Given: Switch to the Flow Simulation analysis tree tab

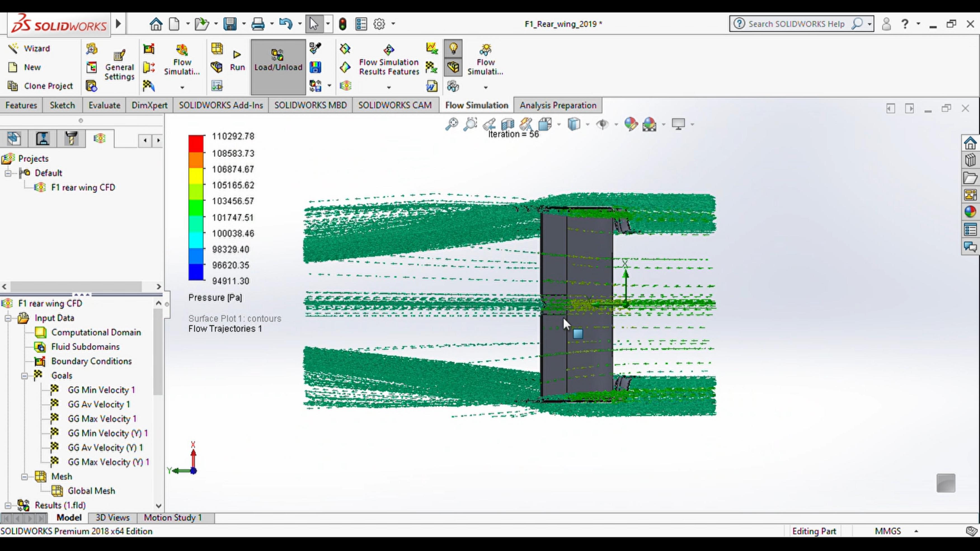Looking at the screenshot, I should [x=99, y=138].
